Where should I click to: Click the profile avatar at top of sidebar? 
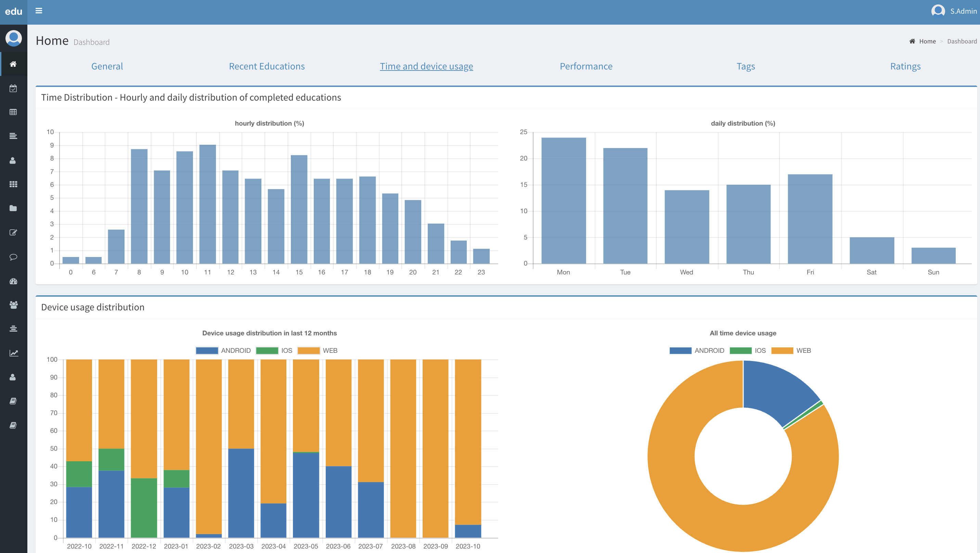tap(14, 38)
